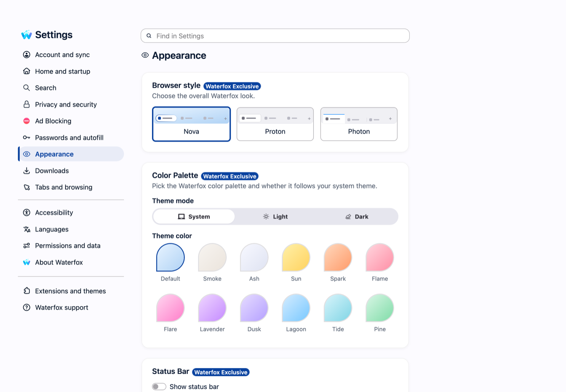Image resolution: width=566 pixels, height=392 pixels.
Task: Choose the Smoke theme color
Action: 212,257
